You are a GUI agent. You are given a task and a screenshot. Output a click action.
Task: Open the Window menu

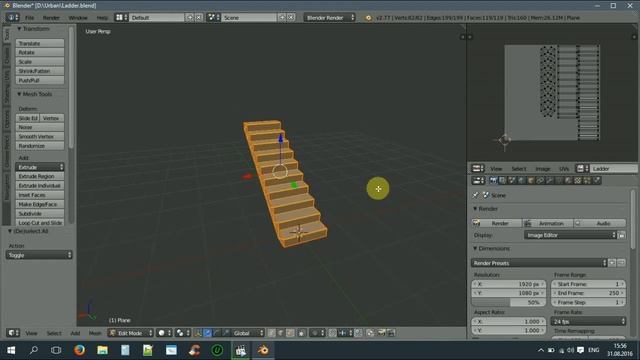coord(78,18)
